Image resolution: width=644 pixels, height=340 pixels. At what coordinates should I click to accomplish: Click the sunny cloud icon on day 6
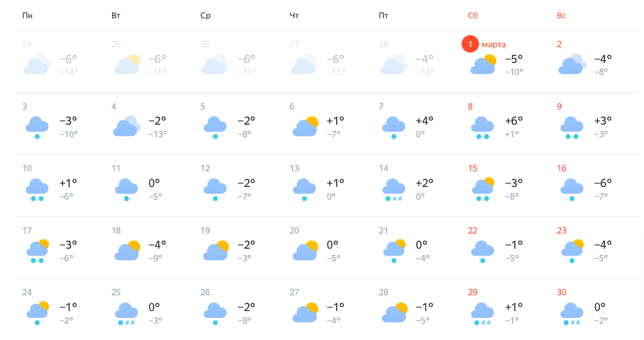[x=305, y=126]
